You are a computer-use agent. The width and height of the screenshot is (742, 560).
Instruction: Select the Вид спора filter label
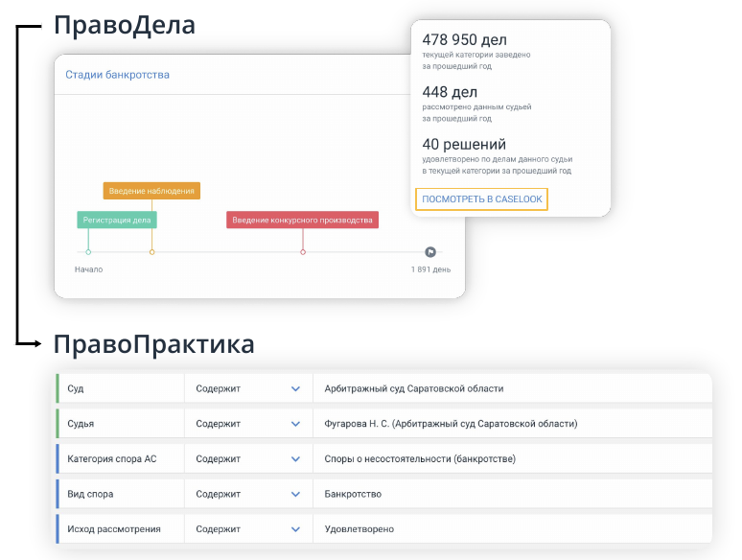pos(90,494)
